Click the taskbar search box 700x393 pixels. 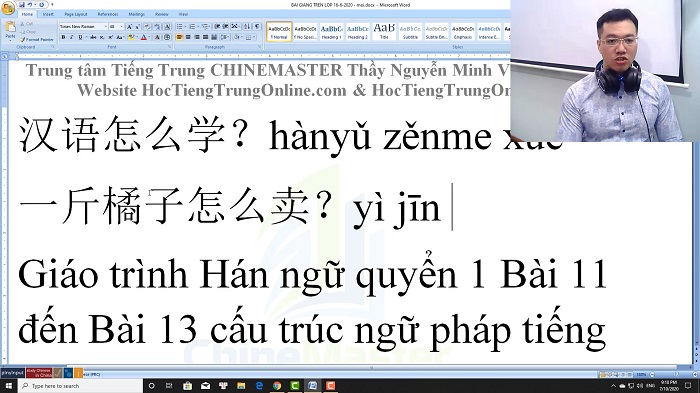coord(80,385)
